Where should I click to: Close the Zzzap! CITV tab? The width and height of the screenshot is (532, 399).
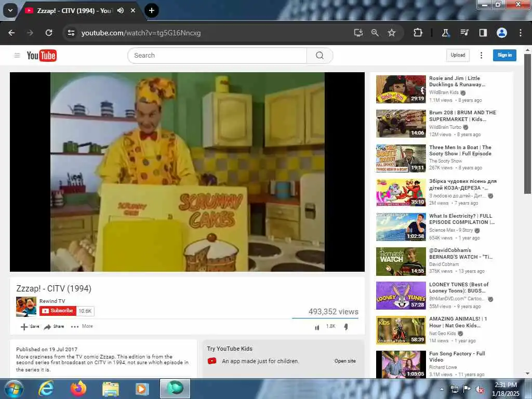pyautogui.click(x=133, y=10)
